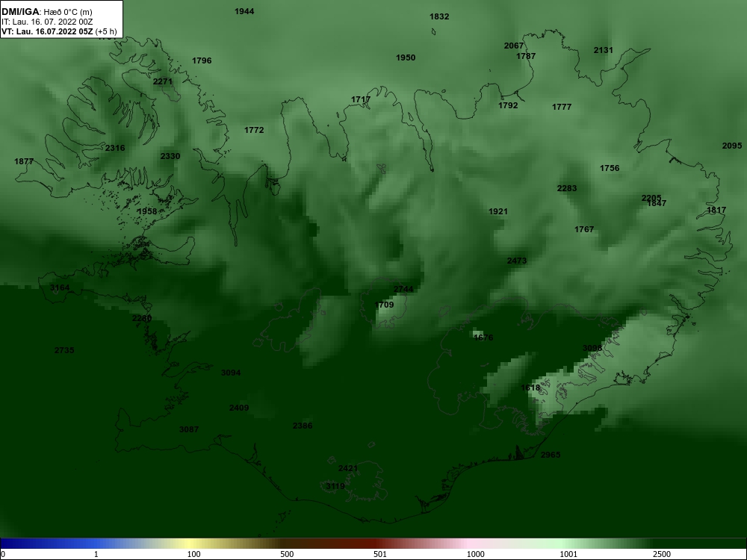Select the 1950 height label
The height and width of the screenshot is (560, 747).
[406, 57]
